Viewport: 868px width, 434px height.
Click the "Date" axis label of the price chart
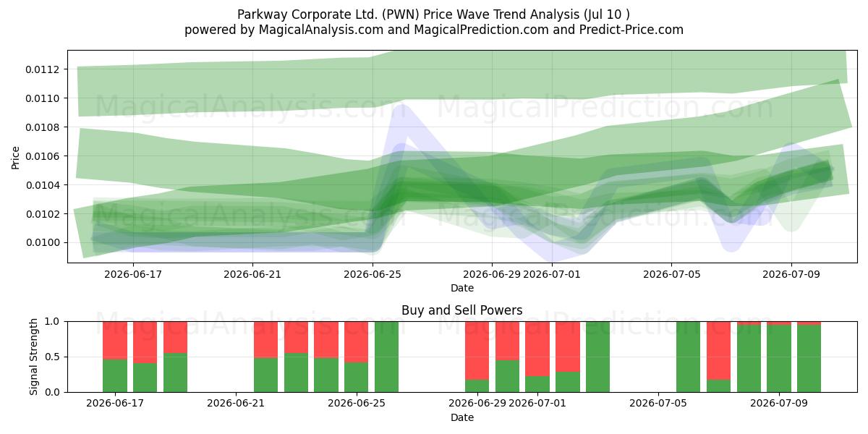click(x=462, y=288)
